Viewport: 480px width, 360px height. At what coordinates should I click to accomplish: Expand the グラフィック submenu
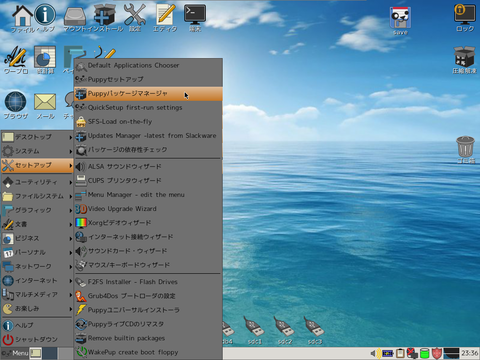[37, 210]
